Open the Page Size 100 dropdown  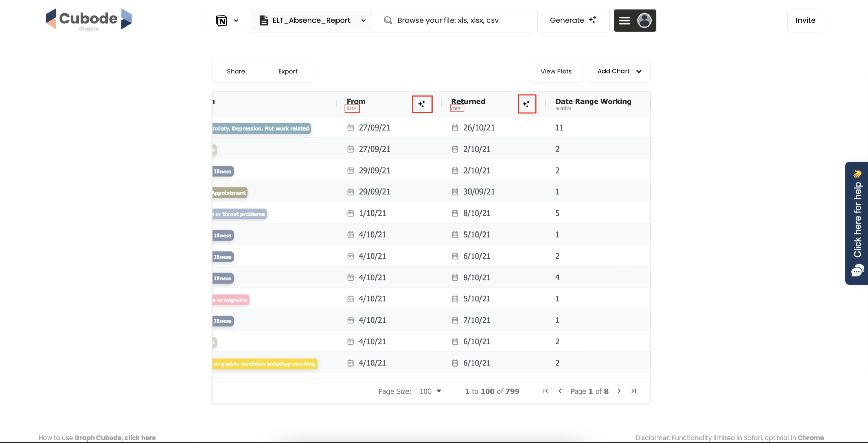tap(430, 391)
